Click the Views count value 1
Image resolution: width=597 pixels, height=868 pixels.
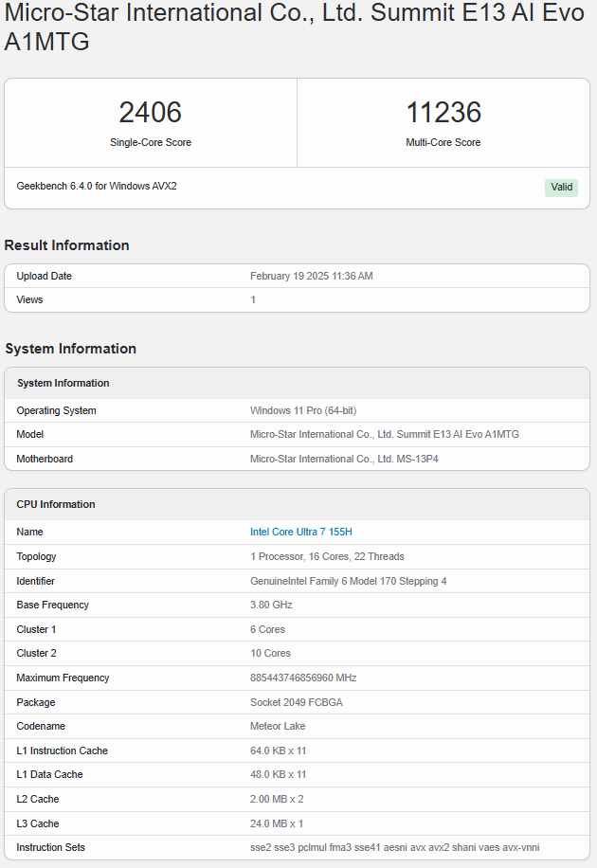(253, 299)
